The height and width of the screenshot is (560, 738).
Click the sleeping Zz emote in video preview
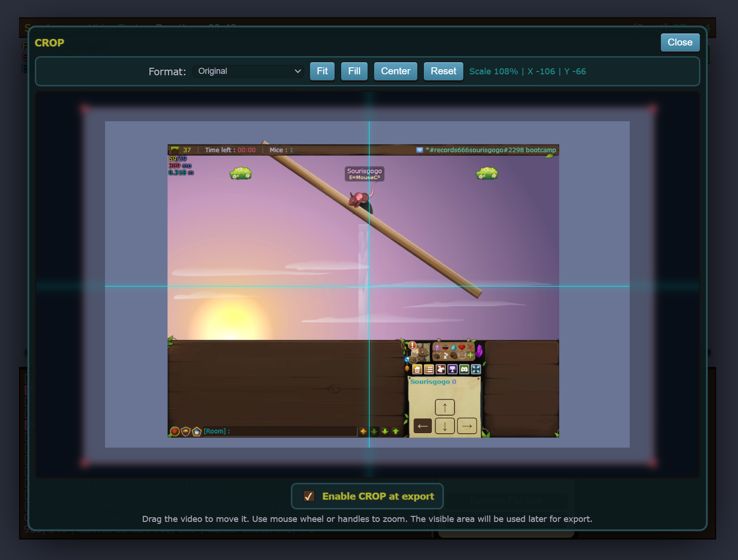click(445, 356)
